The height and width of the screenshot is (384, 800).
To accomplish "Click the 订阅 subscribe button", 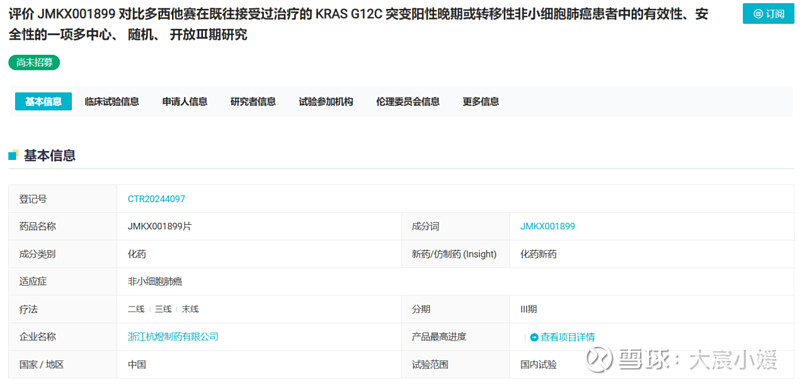I will [768, 14].
